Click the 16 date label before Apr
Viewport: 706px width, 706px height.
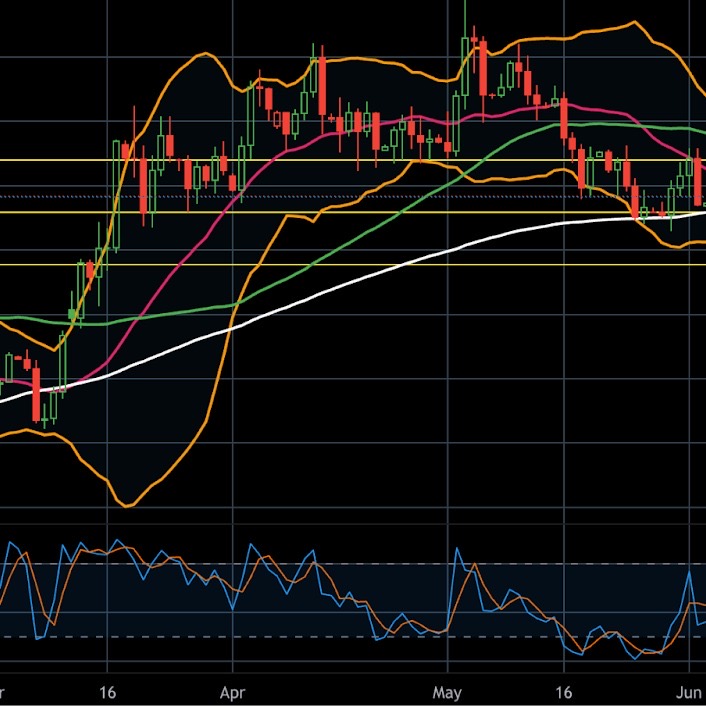[x=109, y=692]
